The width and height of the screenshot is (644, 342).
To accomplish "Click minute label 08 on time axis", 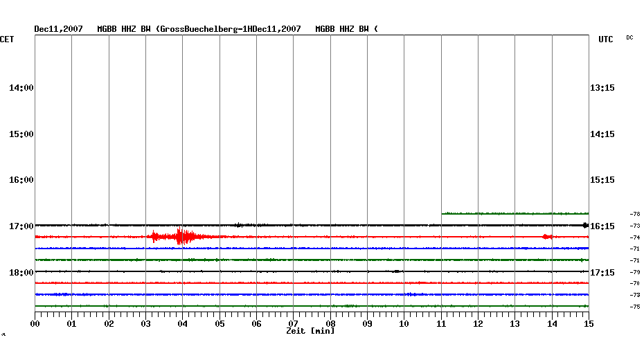I will pyautogui.click(x=330, y=324).
